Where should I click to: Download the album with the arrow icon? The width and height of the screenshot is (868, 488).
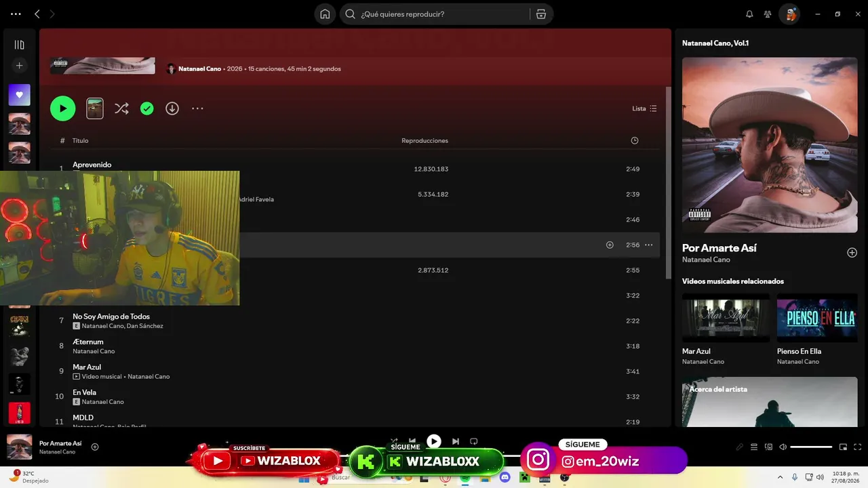[x=172, y=108]
